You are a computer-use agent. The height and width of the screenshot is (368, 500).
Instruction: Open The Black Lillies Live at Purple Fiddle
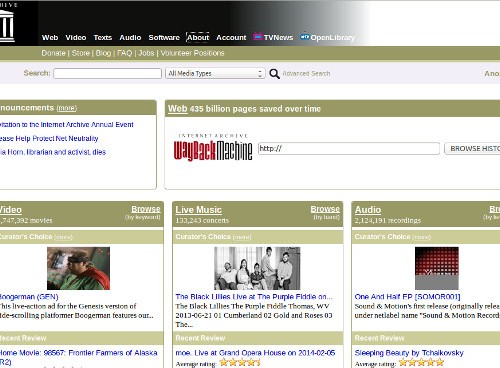point(254,297)
